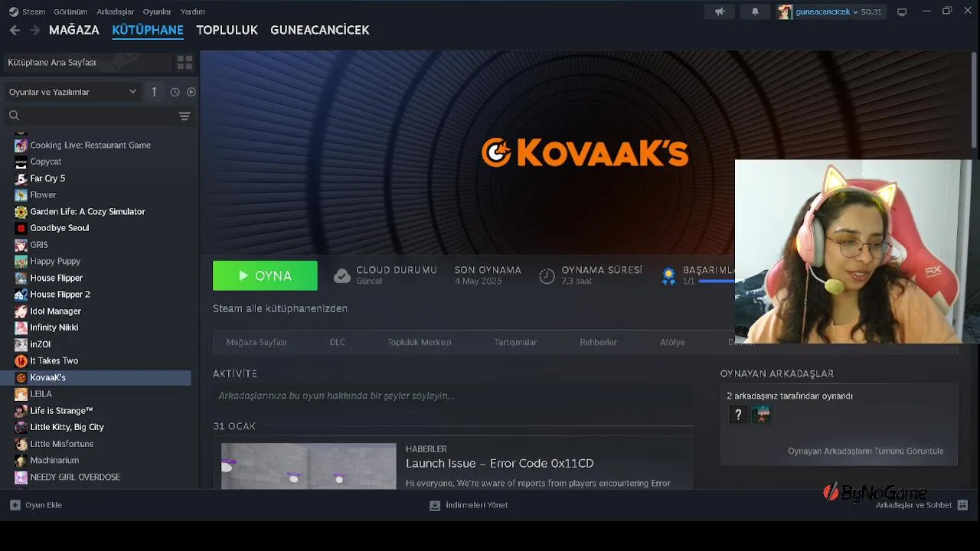
Task: Toggle library grid view icon
Action: (x=185, y=62)
